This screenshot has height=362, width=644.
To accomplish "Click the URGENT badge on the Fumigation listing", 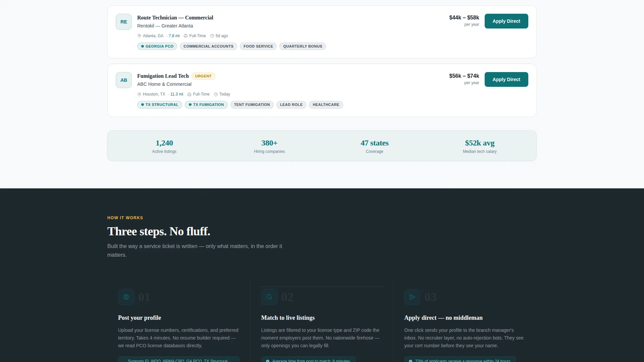I will [x=203, y=76].
